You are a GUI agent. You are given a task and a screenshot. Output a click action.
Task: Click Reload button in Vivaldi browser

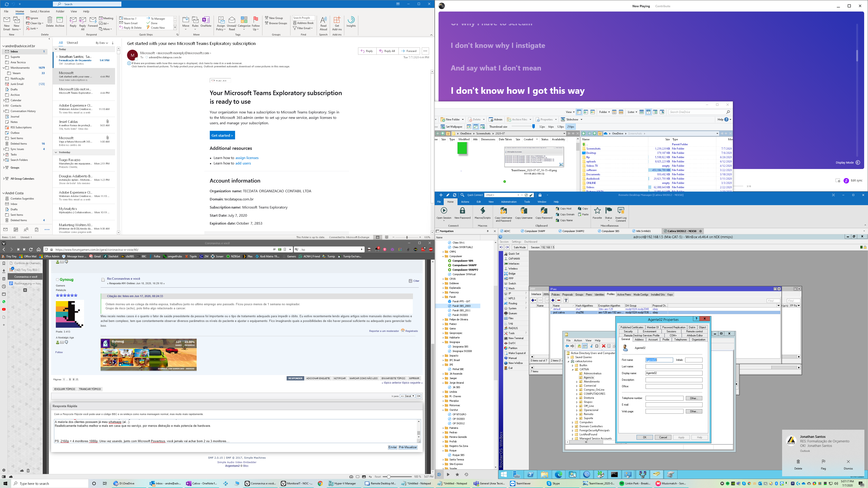pyautogui.click(x=31, y=250)
